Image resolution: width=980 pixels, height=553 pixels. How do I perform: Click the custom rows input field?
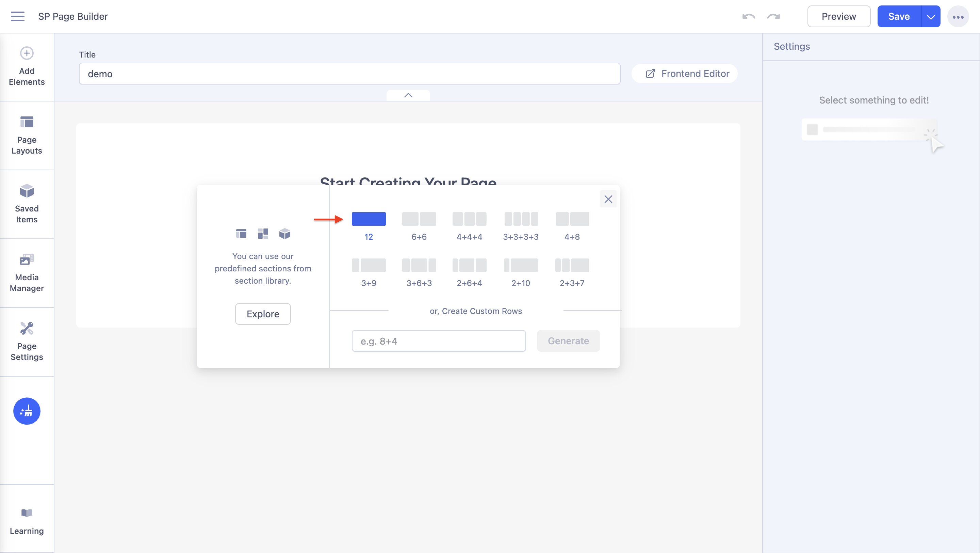(438, 341)
